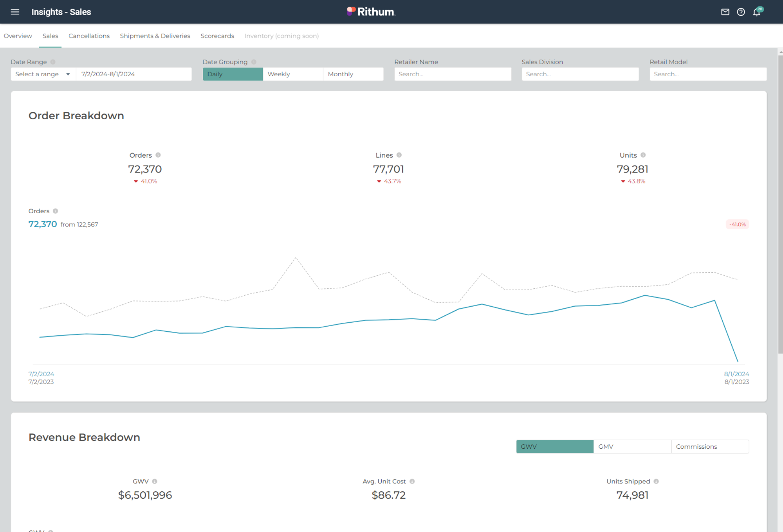Click the 7/2/2024 chart start date label
This screenshot has height=532, width=783.
point(41,374)
